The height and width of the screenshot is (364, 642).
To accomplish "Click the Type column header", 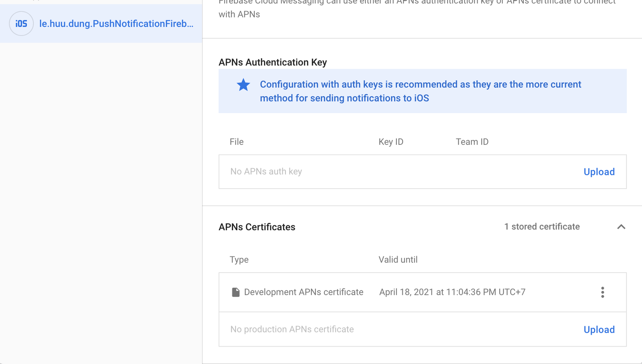I will tap(239, 260).
